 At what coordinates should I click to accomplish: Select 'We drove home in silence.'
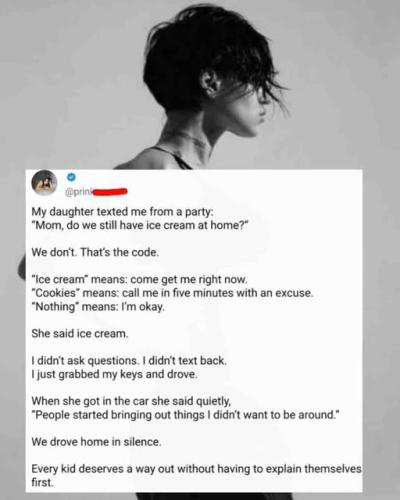point(97,442)
